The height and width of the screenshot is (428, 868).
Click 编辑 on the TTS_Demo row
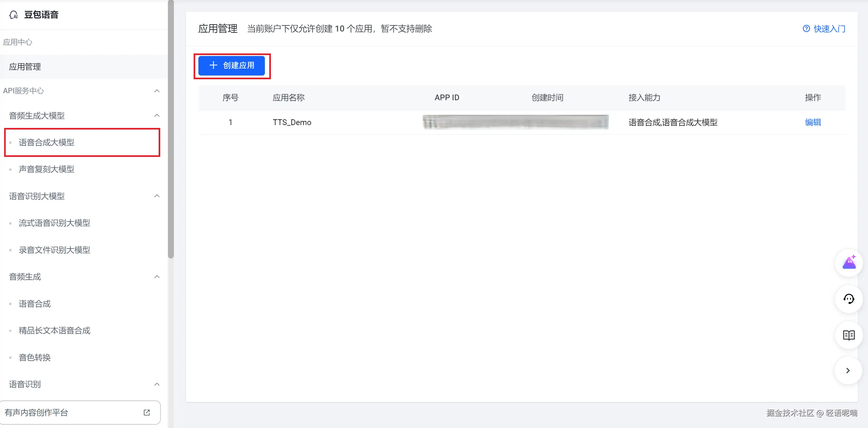(813, 122)
